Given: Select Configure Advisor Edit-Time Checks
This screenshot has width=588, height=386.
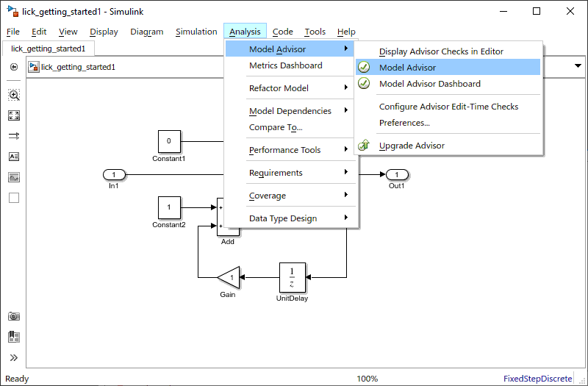Looking at the screenshot, I should coord(448,107).
